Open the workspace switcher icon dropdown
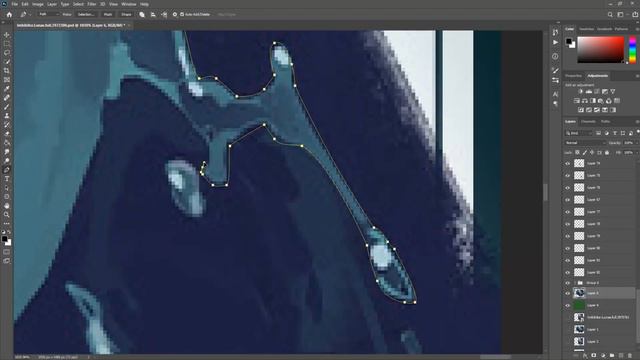The height and width of the screenshot is (360, 640). (621, 15)
